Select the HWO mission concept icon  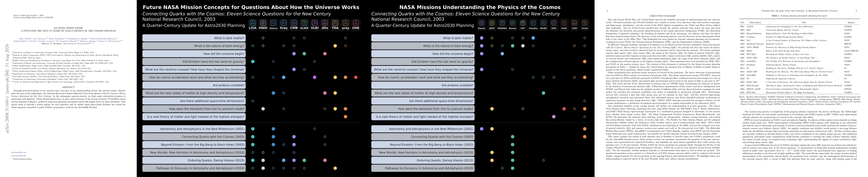coord(263,23)
